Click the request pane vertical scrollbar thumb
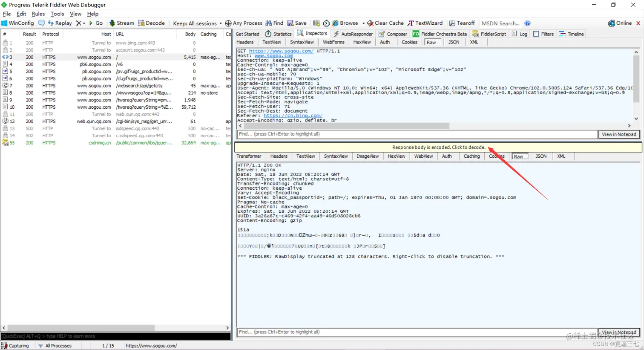The width and height of the screenshot is (644, 350). [x=636, y=79]
